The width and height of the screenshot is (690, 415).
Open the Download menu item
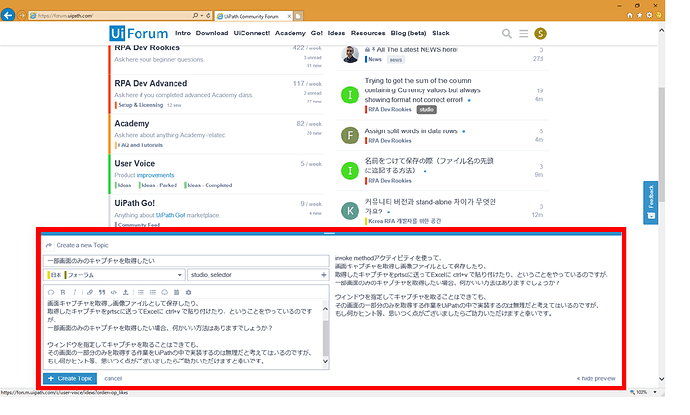click(212, 33)
